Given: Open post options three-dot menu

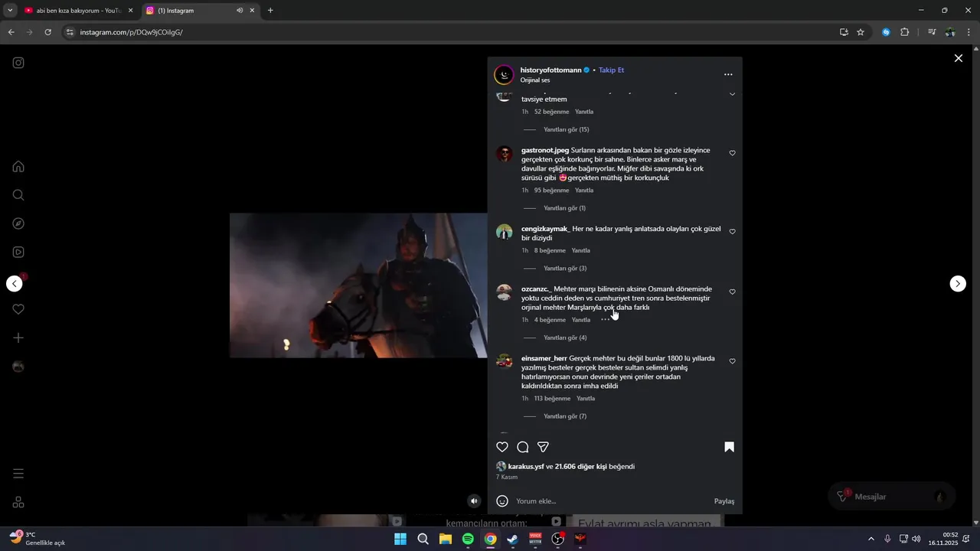Looking at the screenshot, I should click(728, 74).
